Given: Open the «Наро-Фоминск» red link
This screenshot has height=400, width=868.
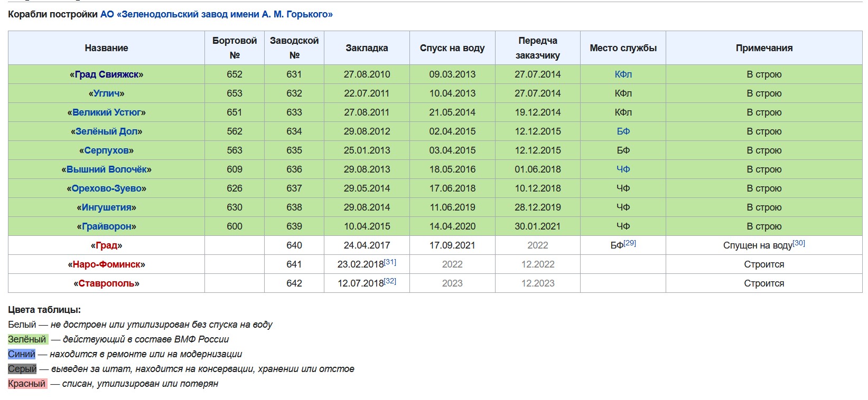Looking at the screenshot, I should (107, 264).
